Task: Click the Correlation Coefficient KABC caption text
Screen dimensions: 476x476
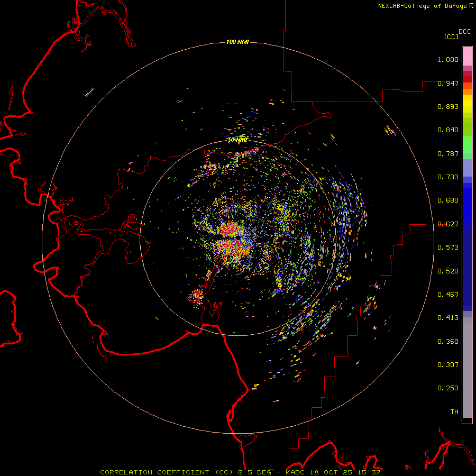Action: tap(240, 472)
